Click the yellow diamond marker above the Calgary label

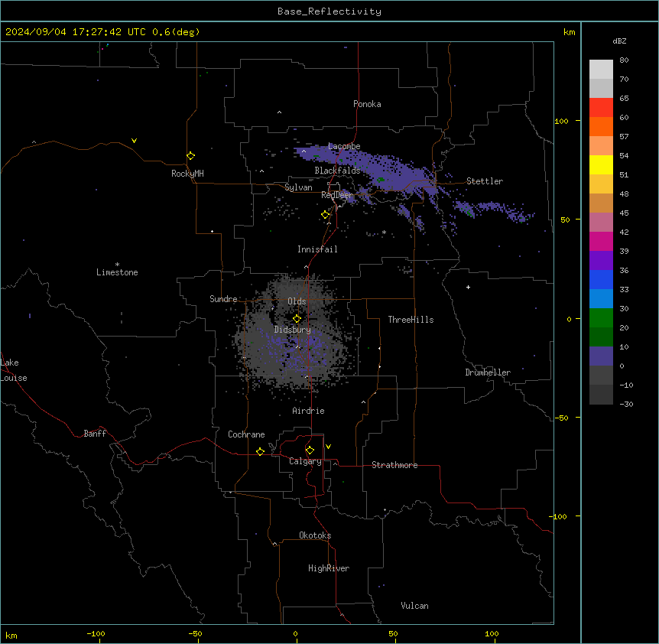point(310,450)
